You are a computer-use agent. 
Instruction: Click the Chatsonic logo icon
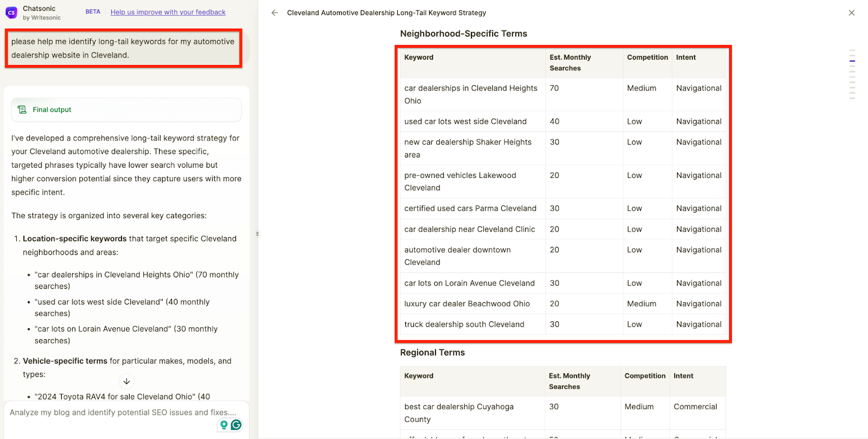(11, 12)
